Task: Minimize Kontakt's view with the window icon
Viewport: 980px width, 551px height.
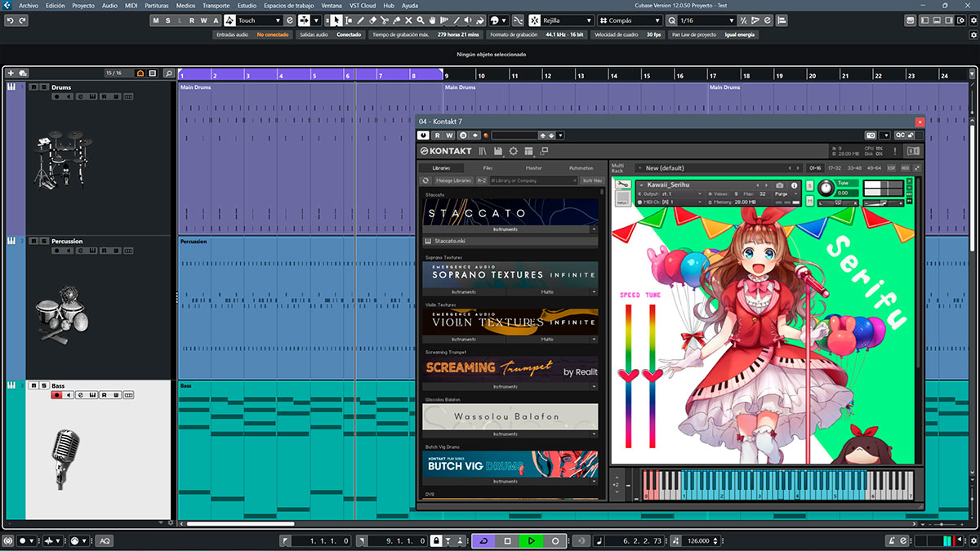Action: point(545,151)
